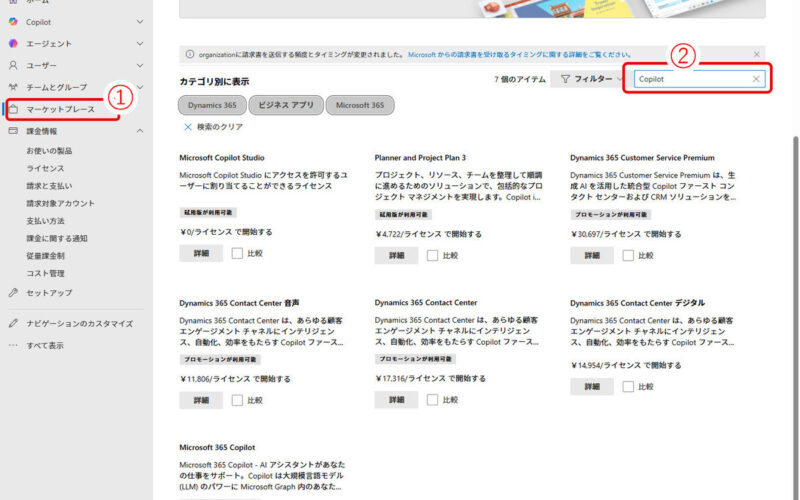Check 比較 for Microsoft Copilot Studio
The width and height of the screenshot is (800, 500).
coord(237,253)
